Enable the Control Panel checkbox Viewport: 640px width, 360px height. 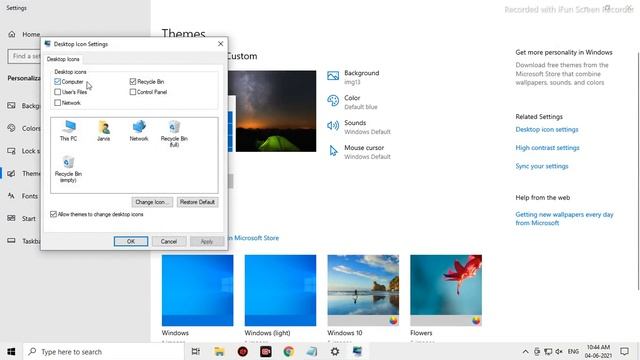tap(133, 92)
